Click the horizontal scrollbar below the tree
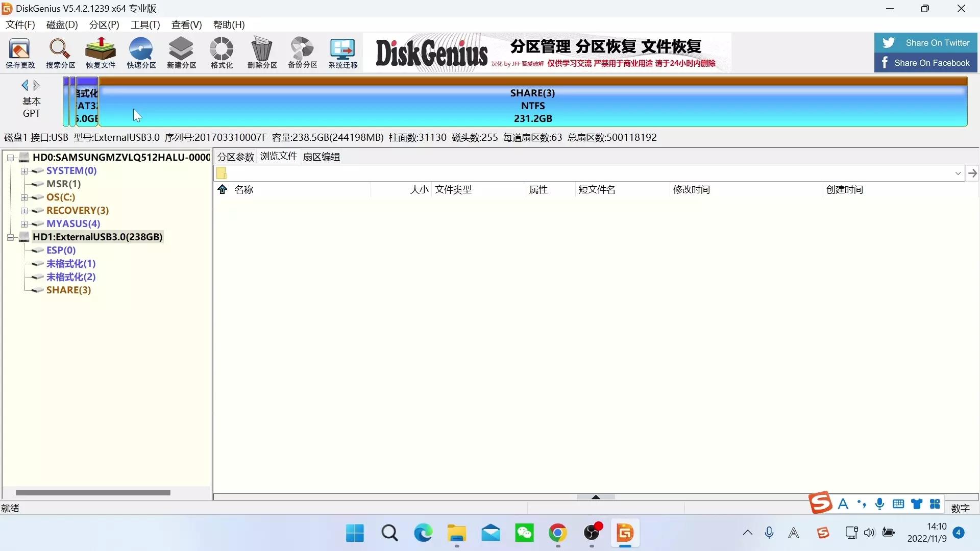 tap(92, 492)
